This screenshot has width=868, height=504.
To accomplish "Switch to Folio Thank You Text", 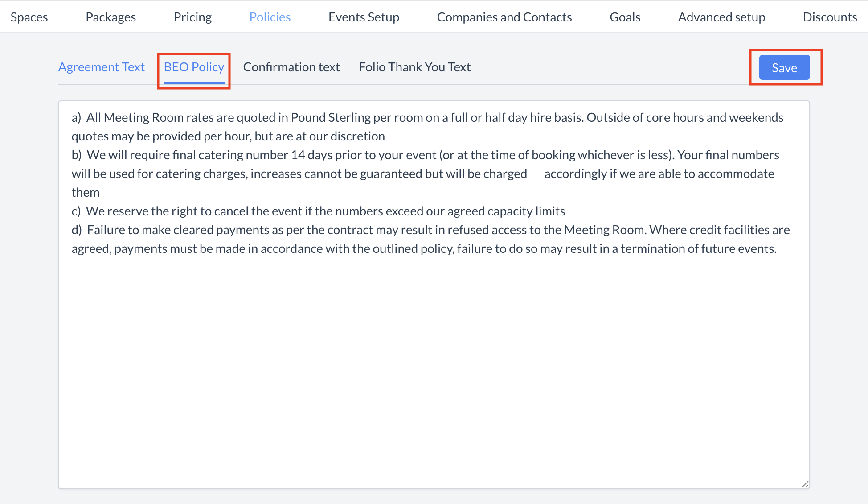I will (x=414, y=67).
